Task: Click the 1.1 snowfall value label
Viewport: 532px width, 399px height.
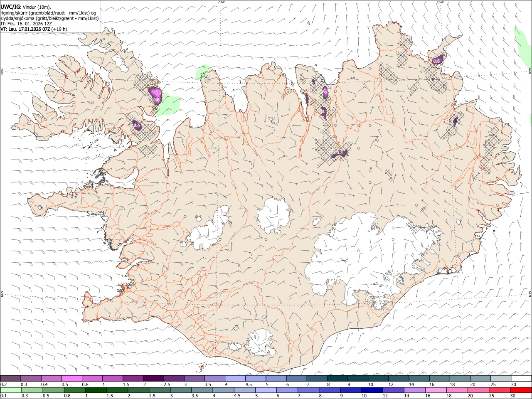Action: coord(157,91)
